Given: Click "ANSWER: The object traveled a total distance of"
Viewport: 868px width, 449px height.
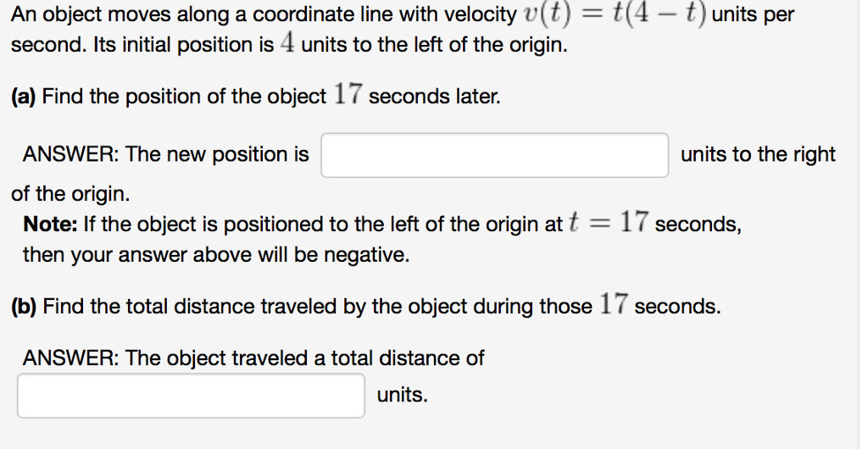Looking at the screenshot, I should pos(253,358).
